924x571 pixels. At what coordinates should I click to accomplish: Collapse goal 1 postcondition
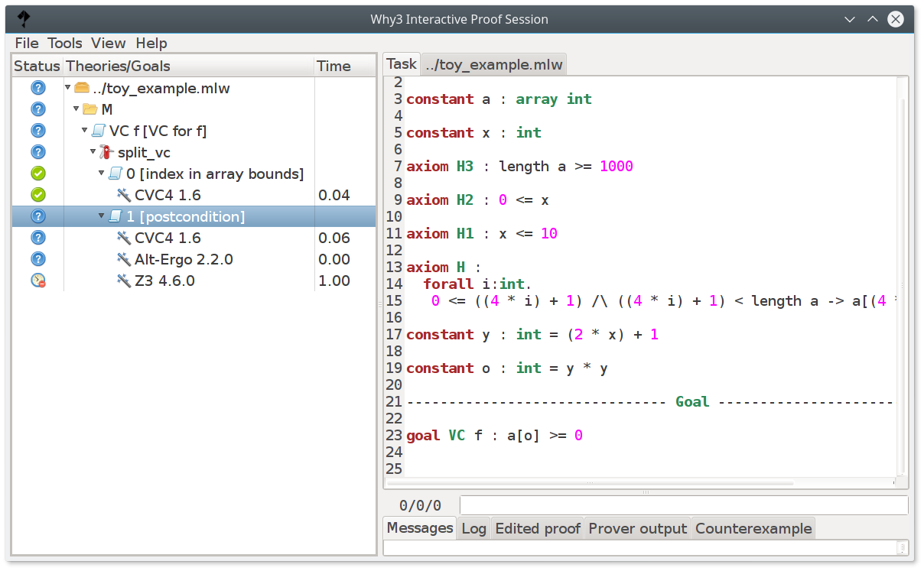point(102,216)
